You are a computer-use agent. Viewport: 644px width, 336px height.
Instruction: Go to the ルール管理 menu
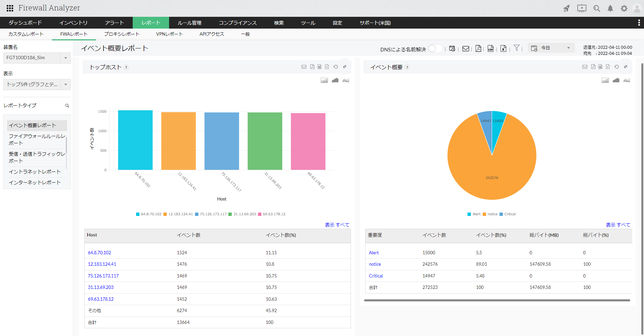tap(189, 23)
